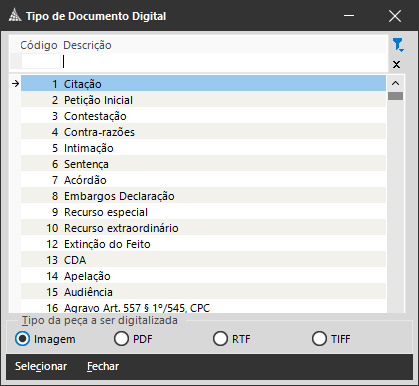Image resolution: width=419 pixels, height=386 pixels.
Task: Click the row indicator arrow beside Citação
Action: 15,84
